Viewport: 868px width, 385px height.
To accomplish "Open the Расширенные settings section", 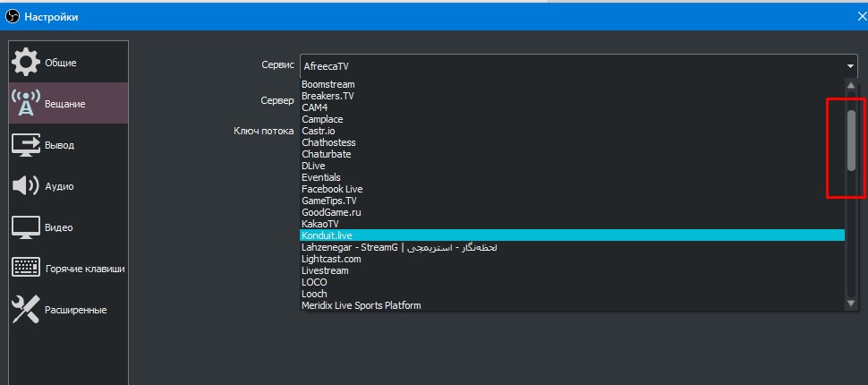I will 69,310.
